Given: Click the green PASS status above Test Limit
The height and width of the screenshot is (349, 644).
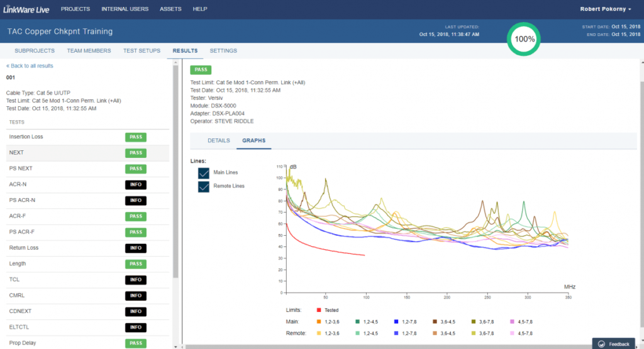Looking at the screenshot, I should tap(201, 70).
